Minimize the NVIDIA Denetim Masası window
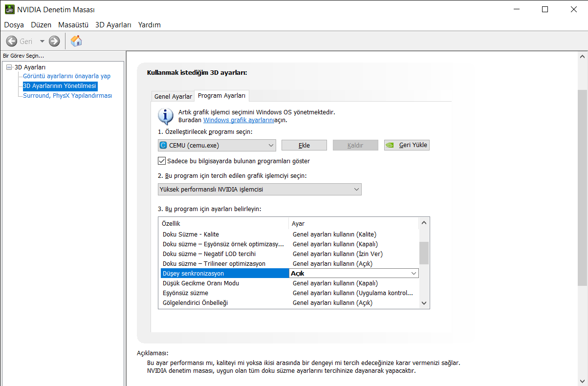This screenshot has width=588, height=386. coord(517,9)
